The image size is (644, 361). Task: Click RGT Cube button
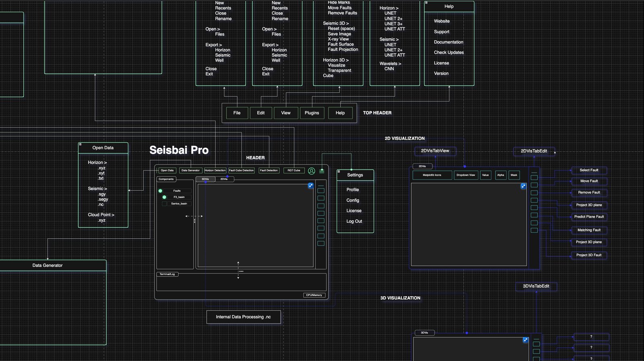[x=294, y=170]
